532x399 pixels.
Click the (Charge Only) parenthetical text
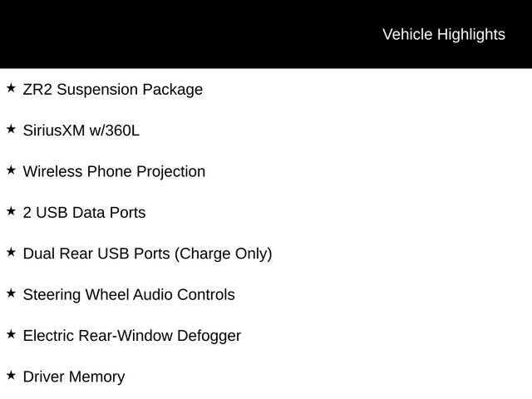[223, 254]
